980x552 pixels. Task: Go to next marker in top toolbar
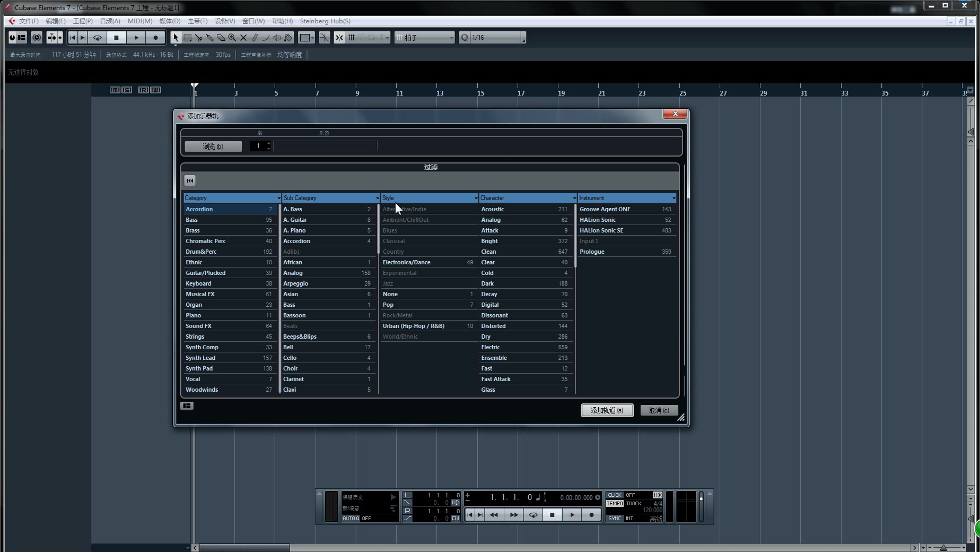click(83, 38)
